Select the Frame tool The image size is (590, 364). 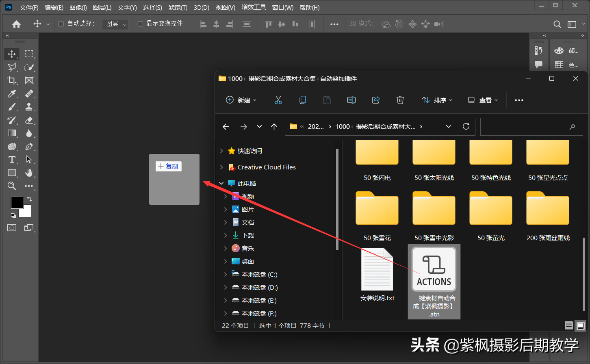[29, 80]
